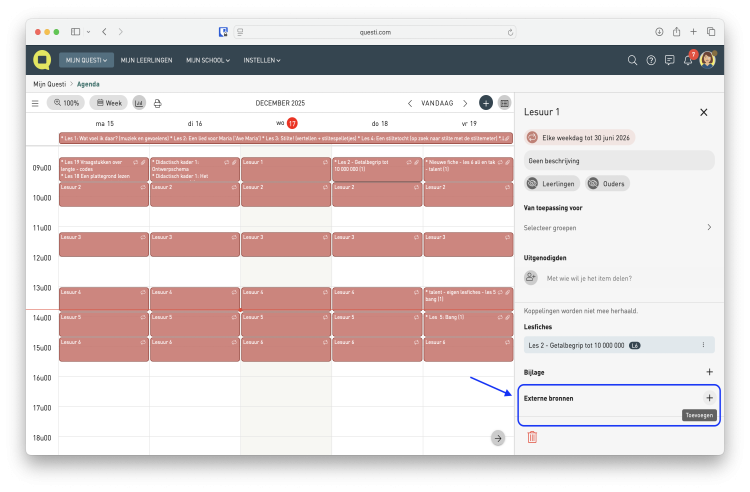750x492 pixels.
Task: Click Safari share icon
Action: [x=676, y=32]
